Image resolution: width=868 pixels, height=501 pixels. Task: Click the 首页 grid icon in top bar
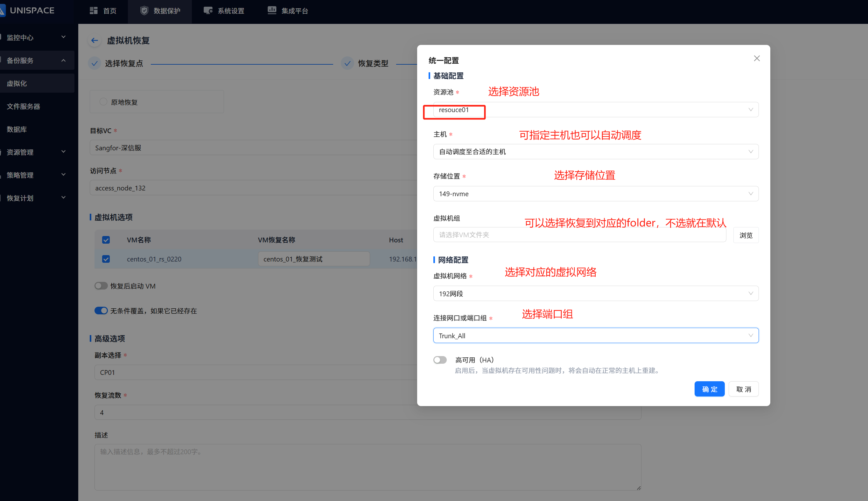(94, 11)
